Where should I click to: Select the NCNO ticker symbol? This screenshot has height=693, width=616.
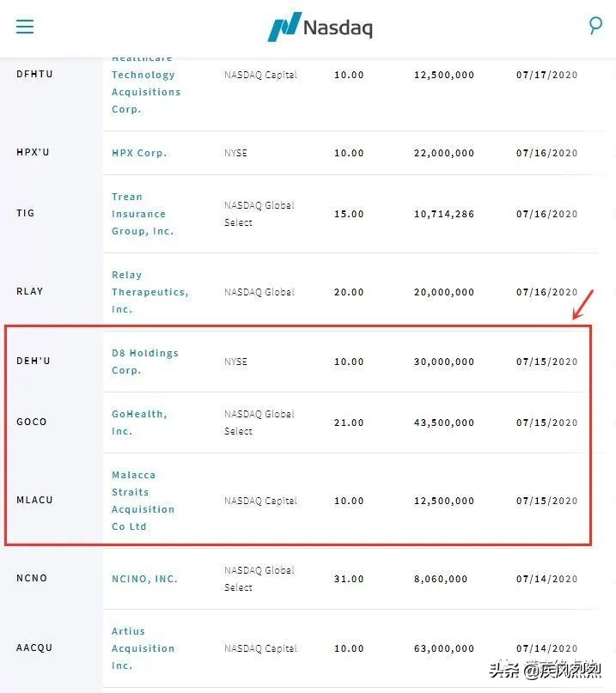(x=32, y=579)
